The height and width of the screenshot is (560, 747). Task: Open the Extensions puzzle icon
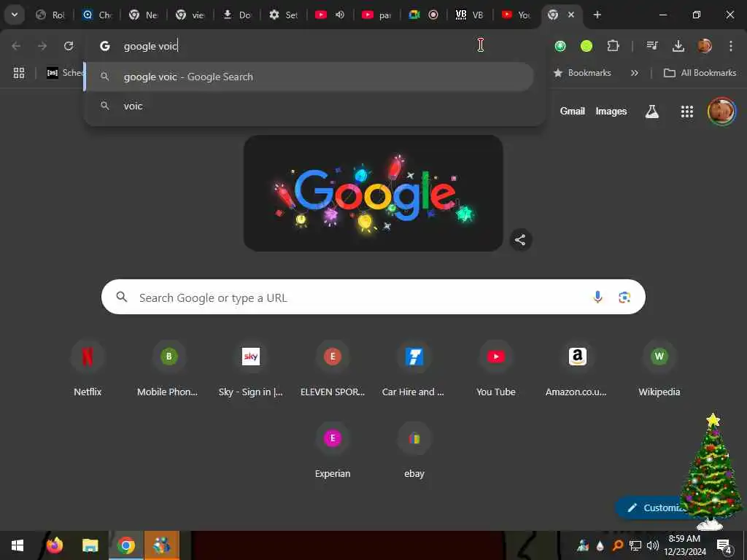[613, 46]
